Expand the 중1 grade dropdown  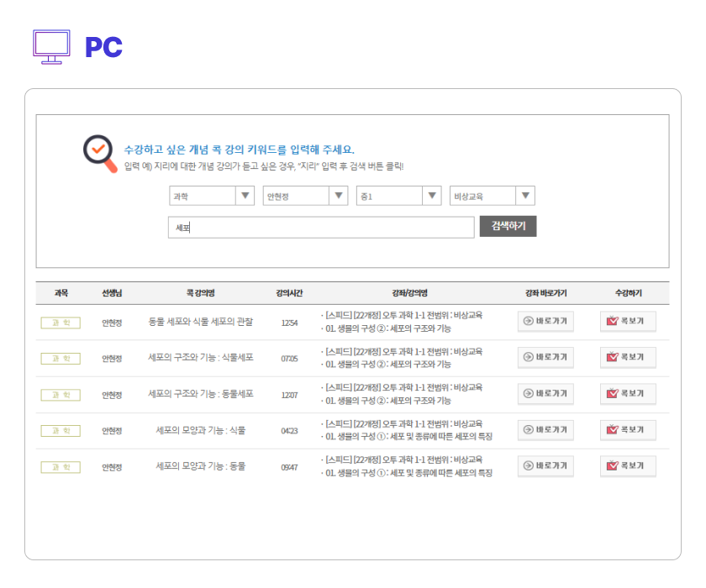[x=398, y=196]
